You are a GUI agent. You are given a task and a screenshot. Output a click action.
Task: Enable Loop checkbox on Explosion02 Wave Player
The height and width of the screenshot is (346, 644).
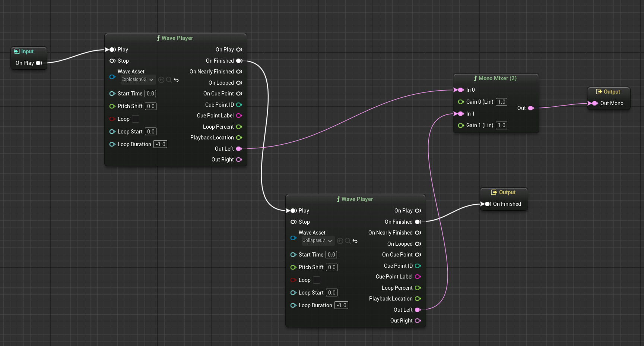136,119
